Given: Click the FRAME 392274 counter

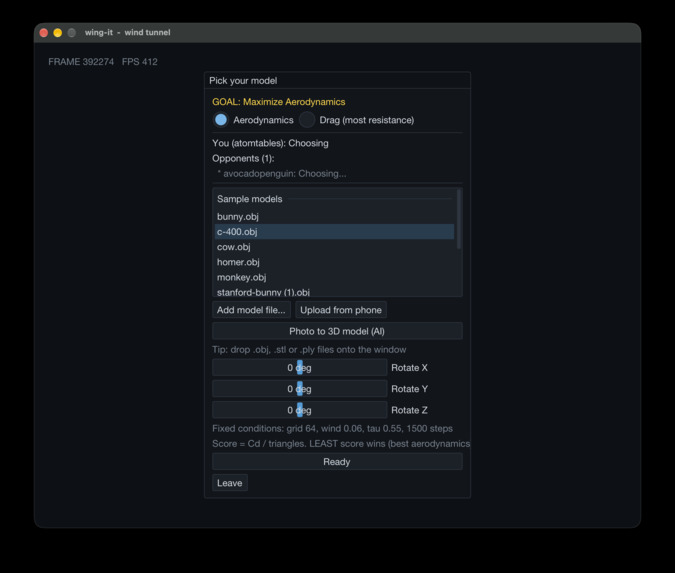Looking at the screenshot, I should point(81,62).
